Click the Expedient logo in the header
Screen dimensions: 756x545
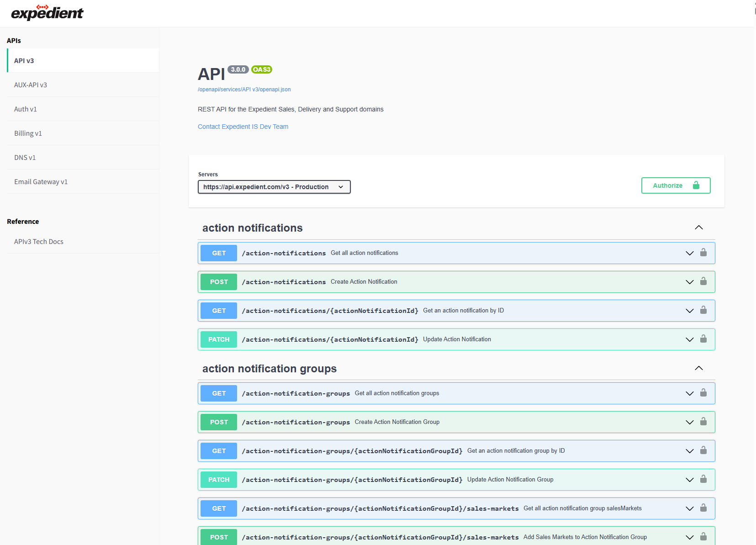point(47,13)
